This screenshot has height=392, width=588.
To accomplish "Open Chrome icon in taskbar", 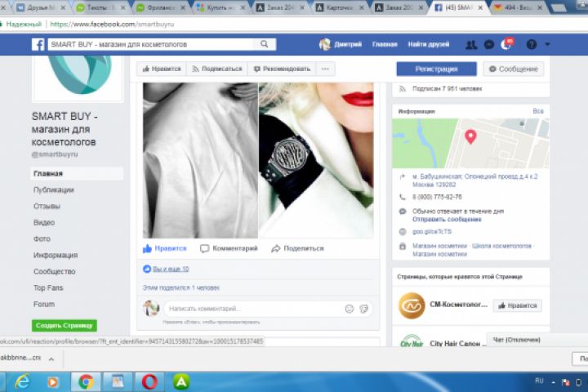I will (86, 382).
